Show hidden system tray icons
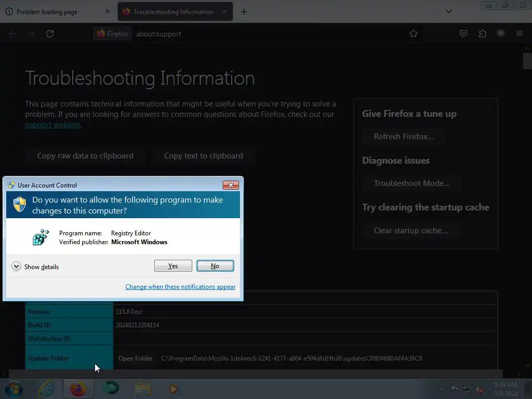The height and width of the screenshot is (399, 532). pyautogui.click(x=442, y=389)
